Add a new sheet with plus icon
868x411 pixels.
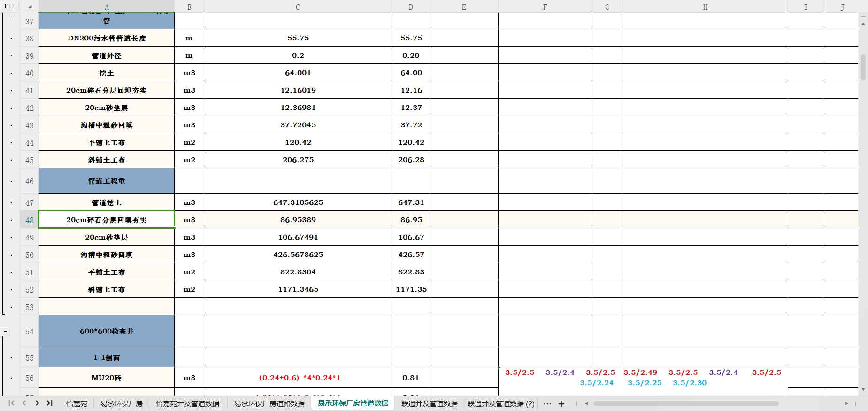(x=561, y=403)
